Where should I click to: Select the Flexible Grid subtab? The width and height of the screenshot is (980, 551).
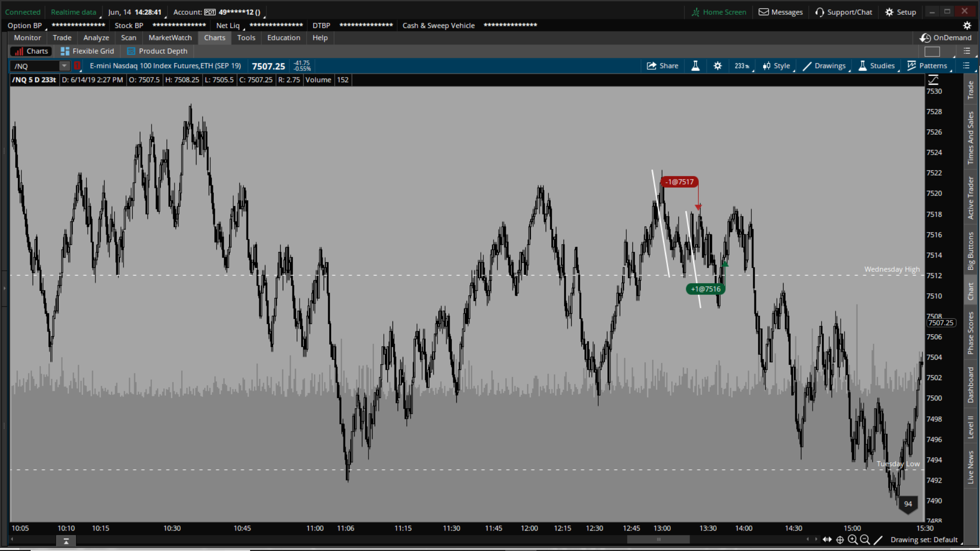point(87,51)
